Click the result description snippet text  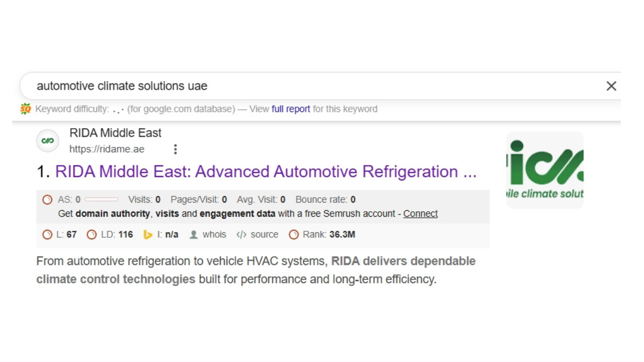[256, 270]
